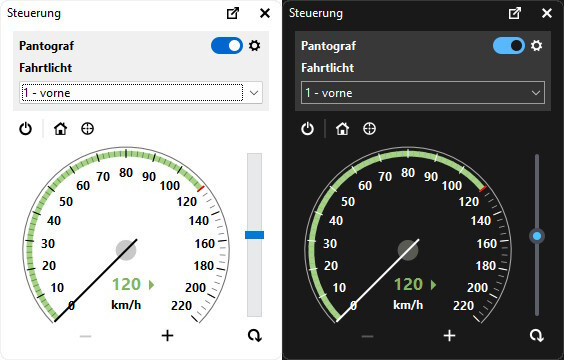This screenshot has height=360, width=564.
Task: Click 160 mark on dark speedometer
Action: pyautogui.click(x=486, y=243)
